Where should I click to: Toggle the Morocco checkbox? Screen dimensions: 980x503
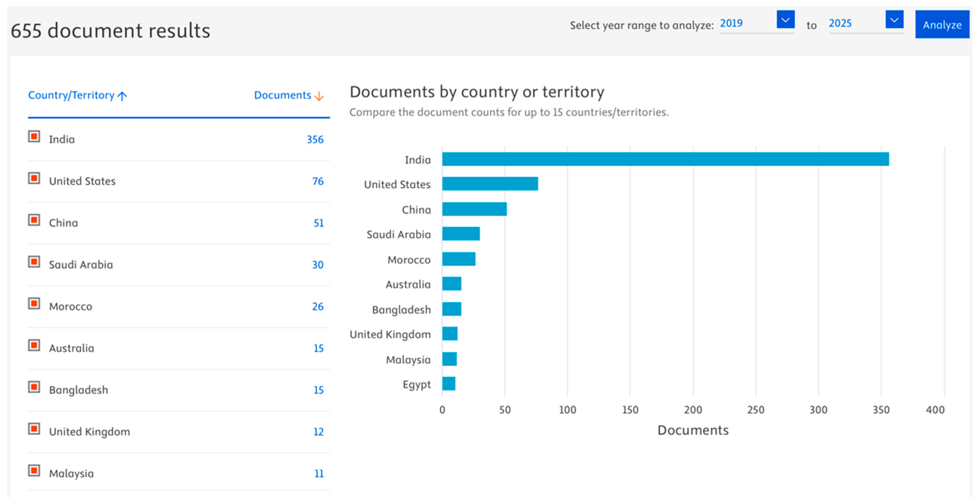coord(34,304)
